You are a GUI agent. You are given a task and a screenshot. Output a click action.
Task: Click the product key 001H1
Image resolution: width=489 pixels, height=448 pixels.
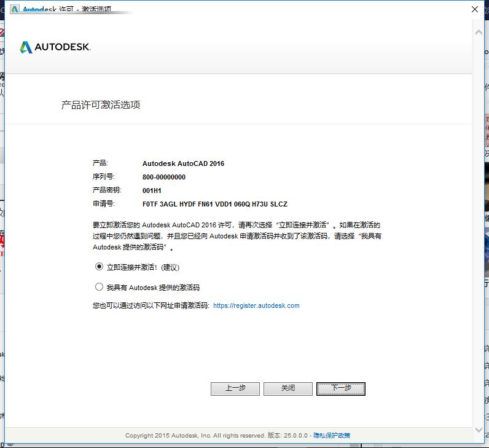[x=152, y=191]
